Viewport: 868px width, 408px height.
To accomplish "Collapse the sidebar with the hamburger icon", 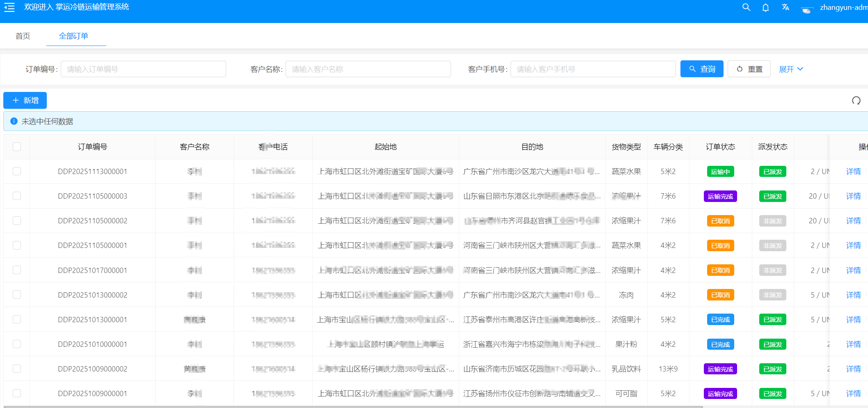I will tap(9, 7).
